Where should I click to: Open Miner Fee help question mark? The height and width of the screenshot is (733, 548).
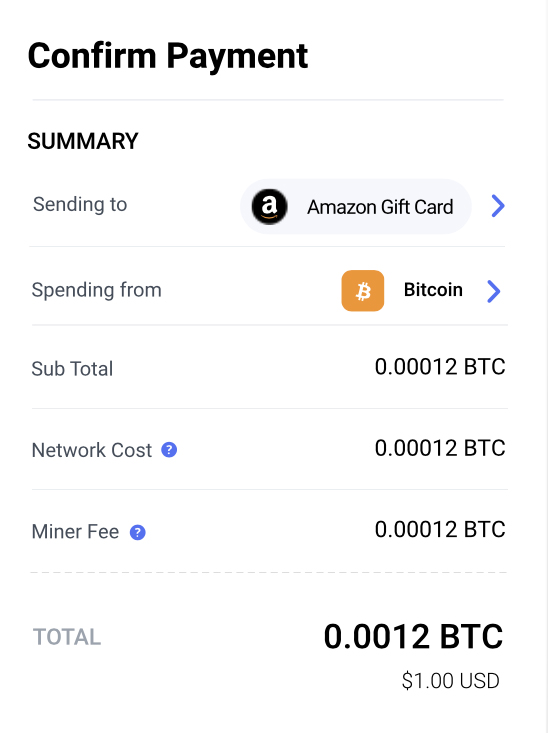[137, 532]
